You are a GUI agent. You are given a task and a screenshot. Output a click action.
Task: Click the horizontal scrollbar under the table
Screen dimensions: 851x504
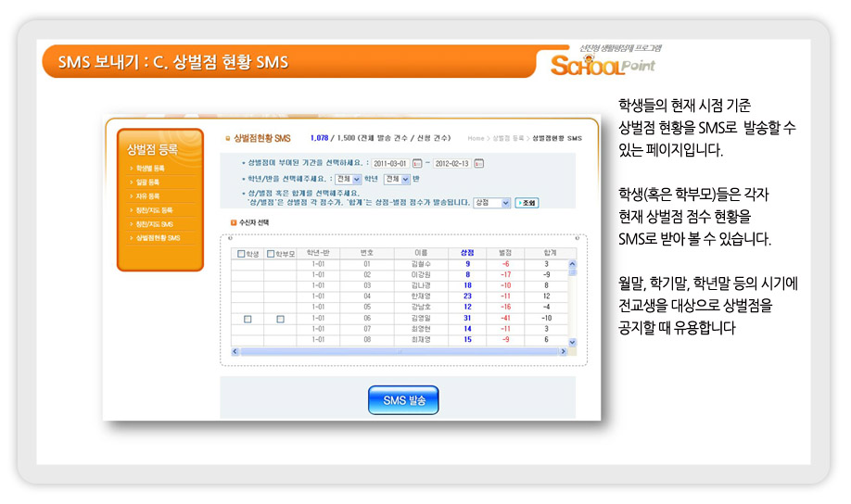click(x=400, y=351)
